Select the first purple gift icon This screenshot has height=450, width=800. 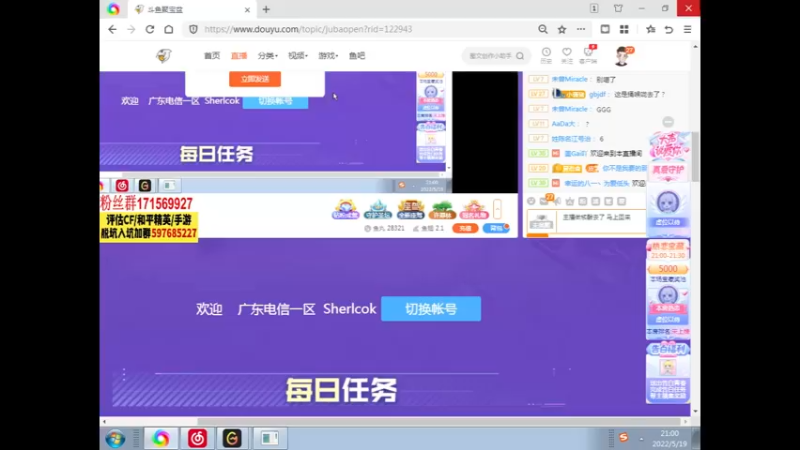(345, 209)
